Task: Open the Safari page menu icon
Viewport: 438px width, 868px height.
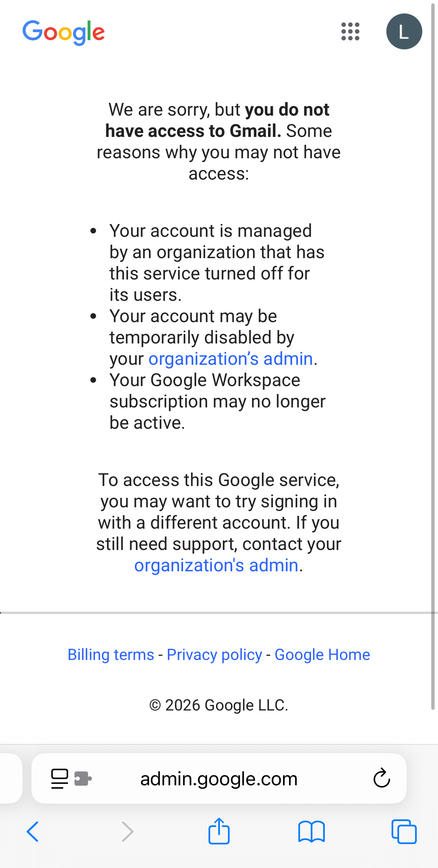Action: 60,779
